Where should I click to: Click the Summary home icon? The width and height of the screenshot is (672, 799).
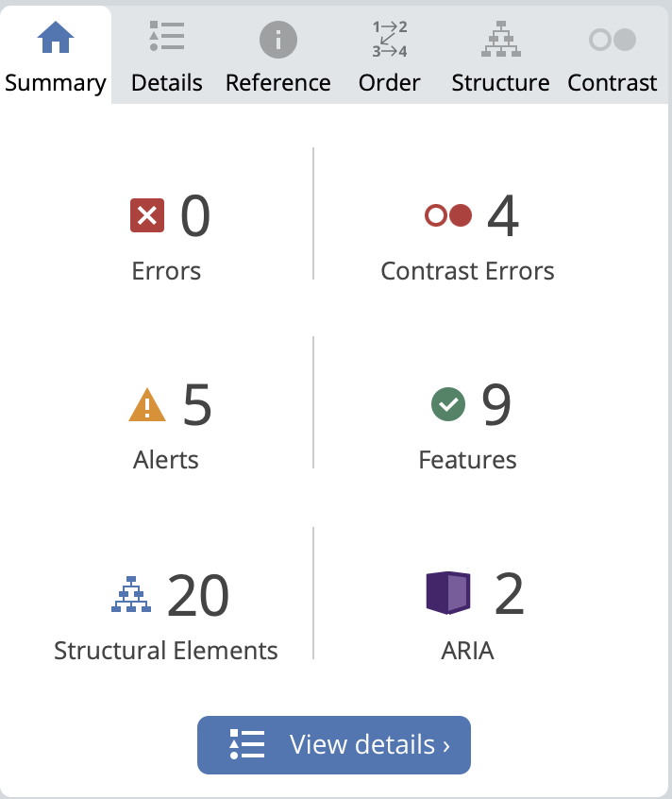[55, 39]
